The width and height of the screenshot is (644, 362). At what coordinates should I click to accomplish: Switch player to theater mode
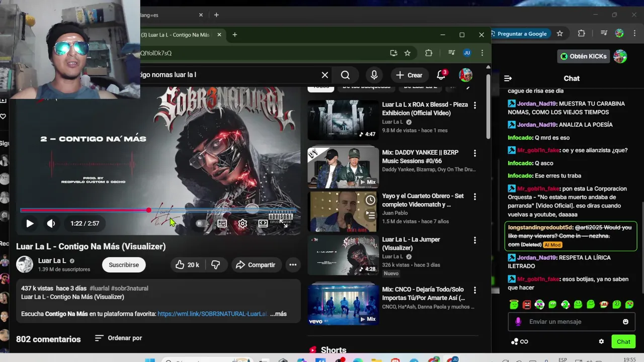point(263,223)
